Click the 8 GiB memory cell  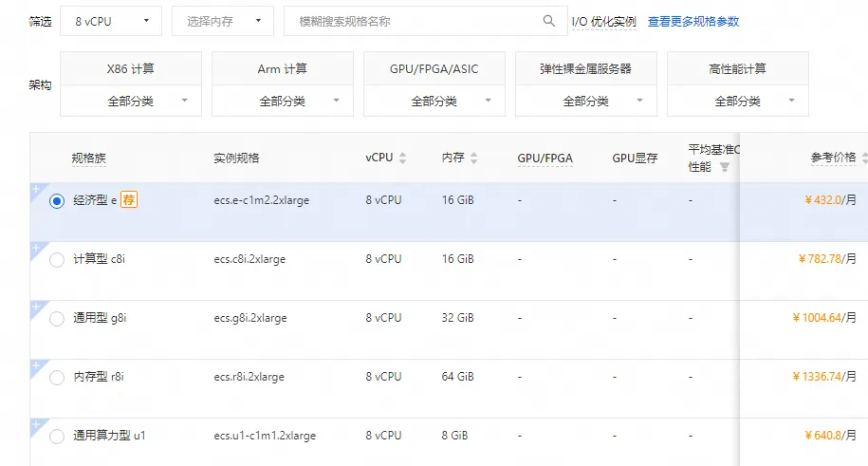pos(454,435)
